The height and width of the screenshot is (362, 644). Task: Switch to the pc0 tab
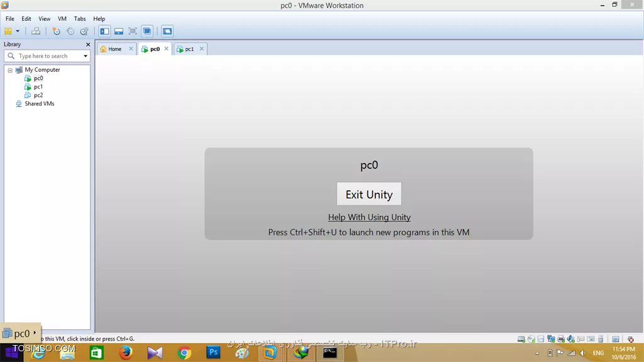(155, 49)
